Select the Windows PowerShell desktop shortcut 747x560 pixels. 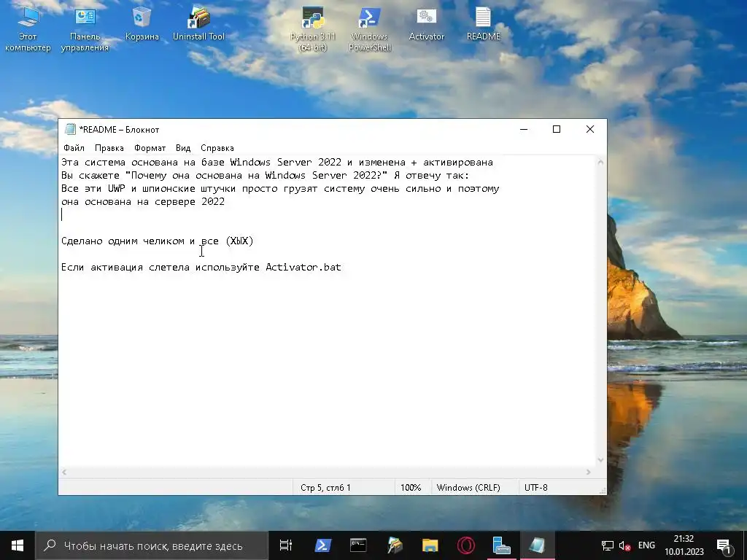click(370, 28)
